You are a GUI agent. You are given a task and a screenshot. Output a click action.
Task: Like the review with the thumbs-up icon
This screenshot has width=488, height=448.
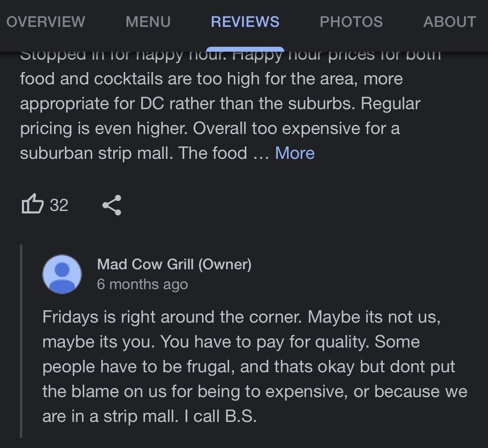(x=33, y=204)
